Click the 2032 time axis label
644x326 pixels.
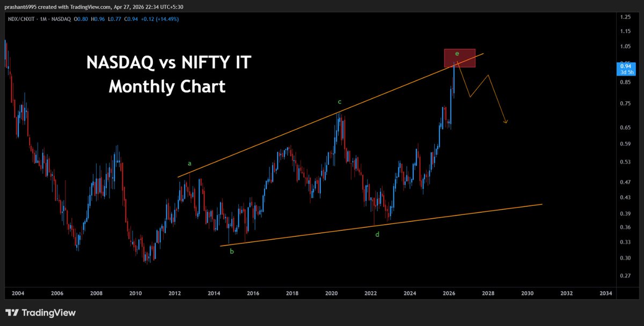coord(567,293)
